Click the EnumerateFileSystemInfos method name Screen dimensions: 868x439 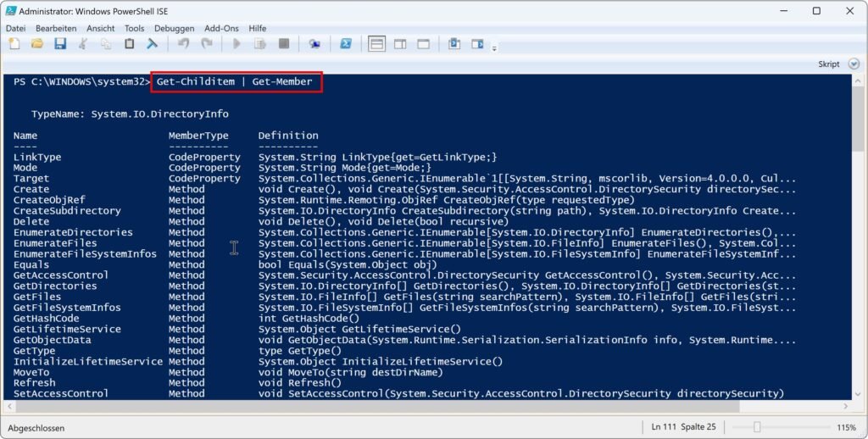(86, 253)
